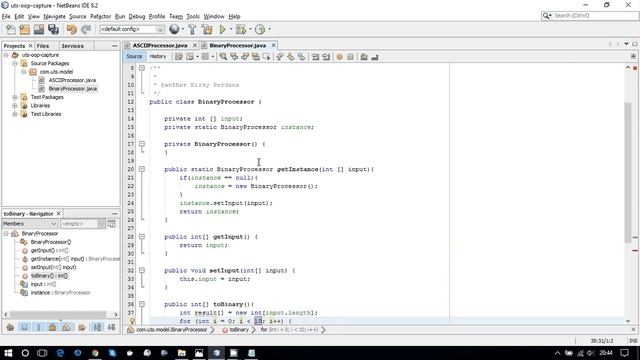The width and height of the screenshot is (640, 360).
Task: Select ASCIIProcessor.java in project tree
Action: point(72,80)
